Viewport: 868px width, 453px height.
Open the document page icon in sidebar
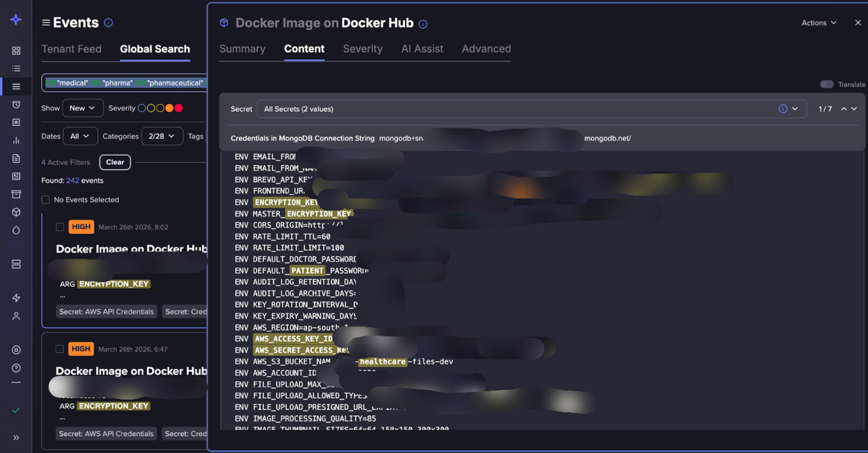[16, 158]
